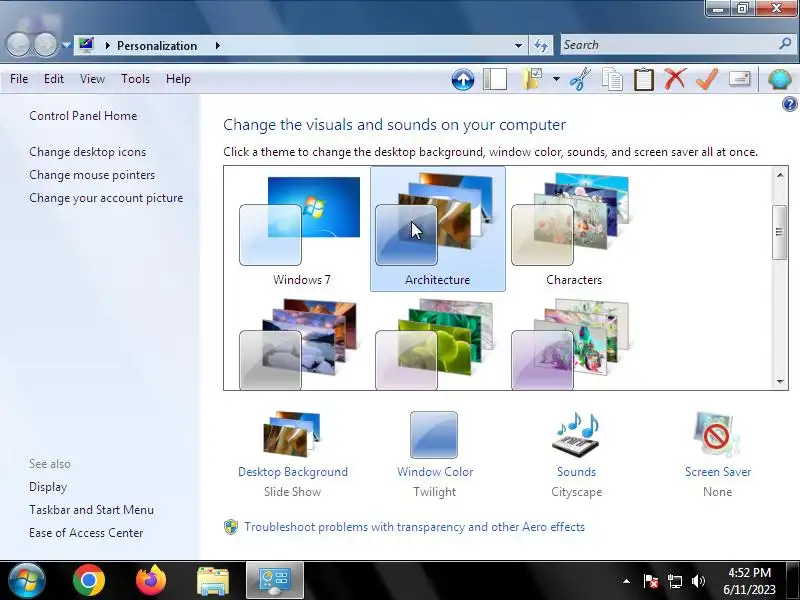Viewport: 800px width, 600px height.
Task: Select the purple scenes theme thumbnail
Action: tap(571, 344)
